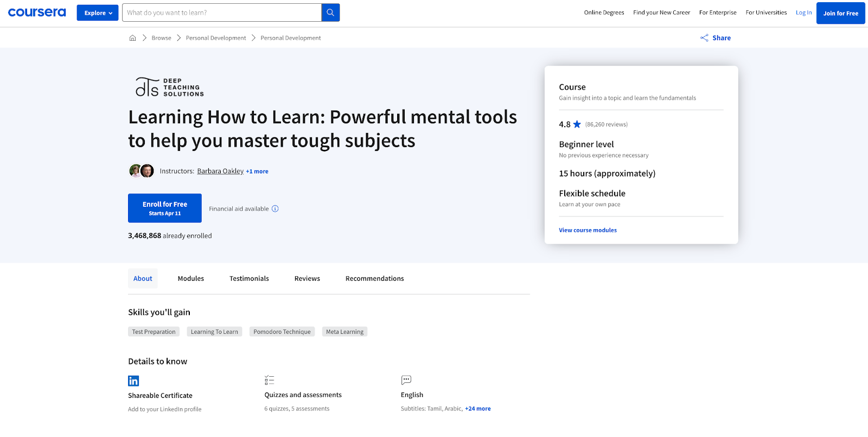868x437 pixels.
Task: Open the Reviews tab
Action: point(307,278)
